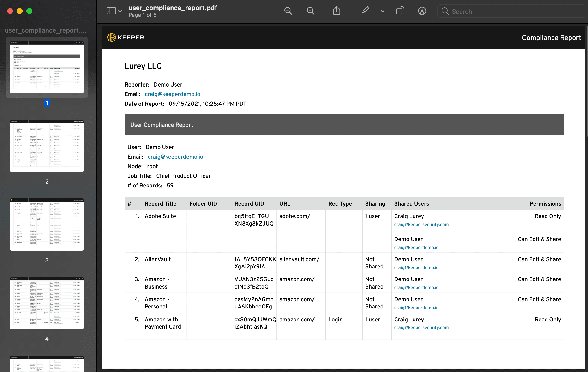Screen dimensions: 588x372
Task: Click the zoom out magnifier icon
Action: coord(288,11)
